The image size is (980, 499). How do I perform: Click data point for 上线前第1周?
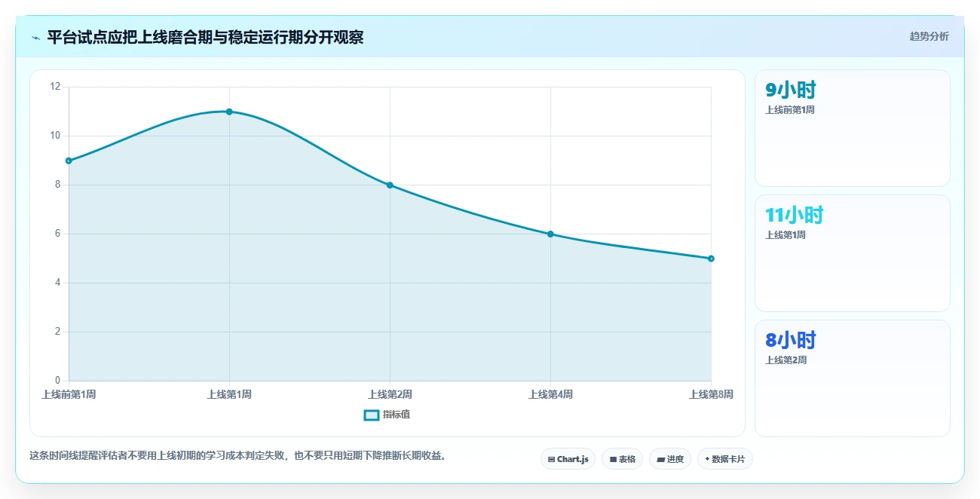click(x=69, y=161)
